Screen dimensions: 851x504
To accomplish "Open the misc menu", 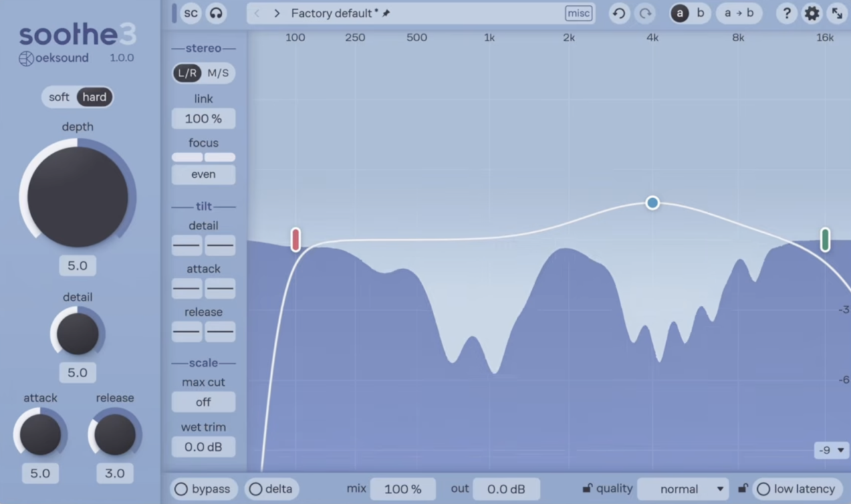I will (578, 13).
